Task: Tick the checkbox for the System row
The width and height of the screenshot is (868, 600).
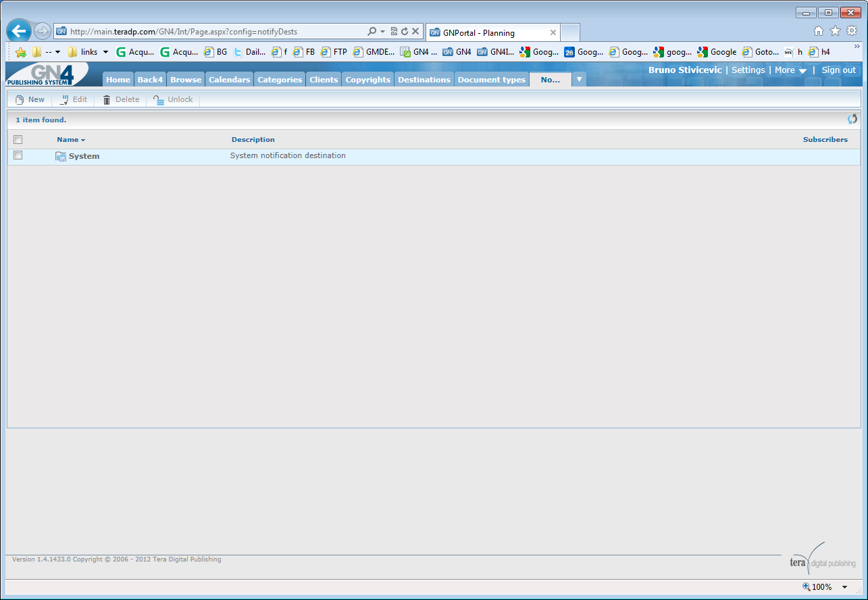Action: 18,155
